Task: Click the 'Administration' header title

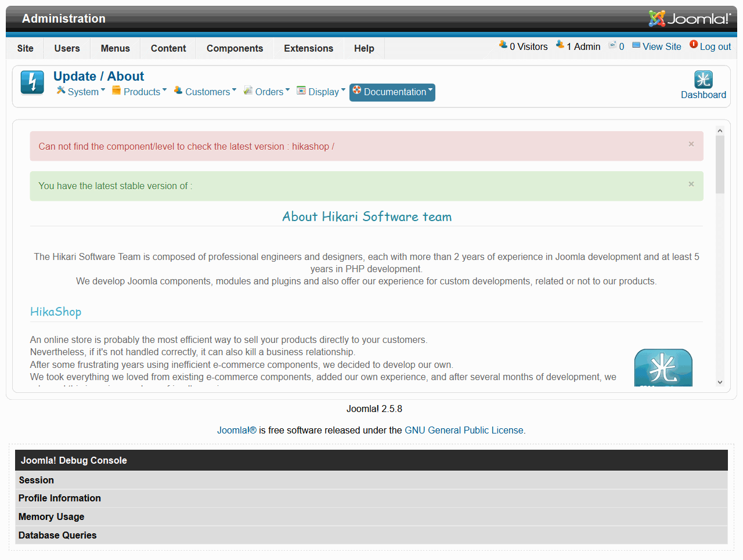Action: point(64,19)
